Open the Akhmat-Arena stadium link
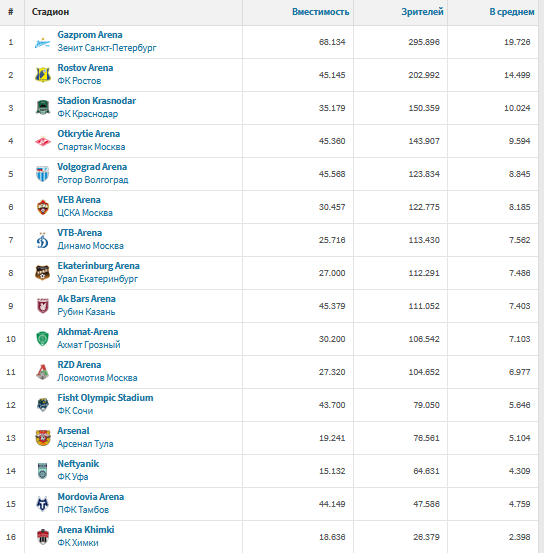Screen dimensions: 544x553 point(88,332)
